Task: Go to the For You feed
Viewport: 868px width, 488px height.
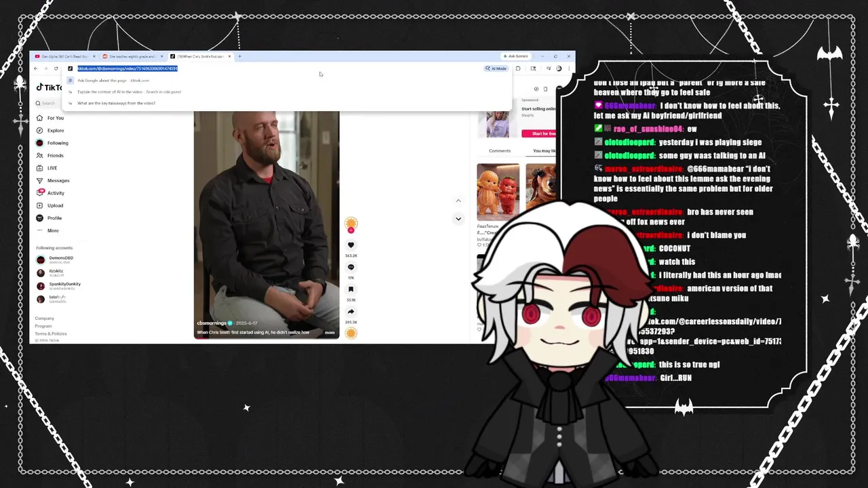Action: click(50, 118)
